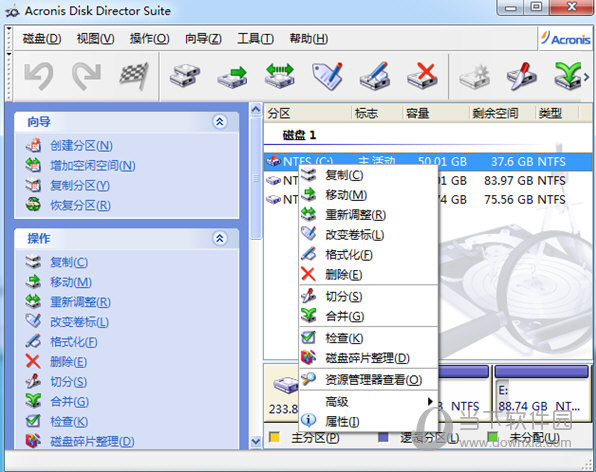The image size is (596, 472).
Task: Select the partition row with 75.56 GB free
Action: pos(428,199)
